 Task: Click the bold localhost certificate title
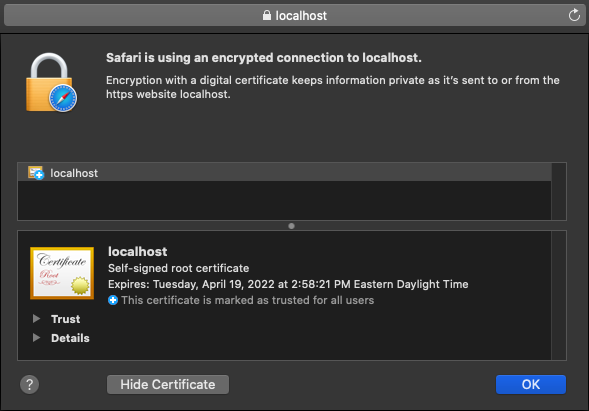[137, 251]
